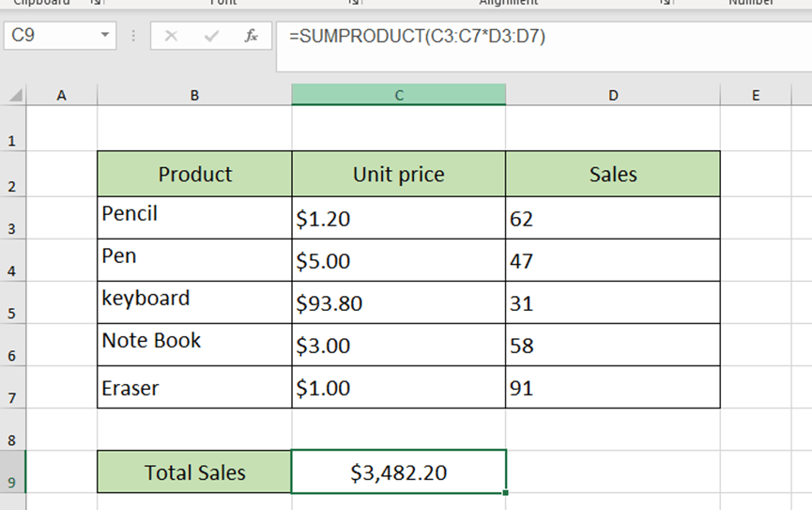Select row 1 header
The image size is (812, 510).
point(12,129)
